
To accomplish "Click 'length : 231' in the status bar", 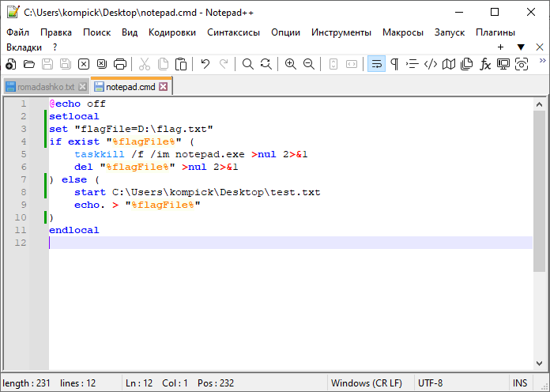I will (x=26, y=383).
